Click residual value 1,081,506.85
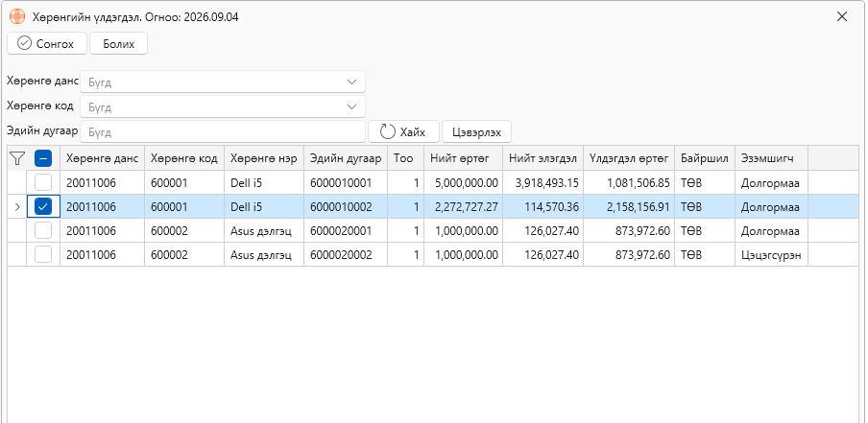The width and height of the screenshot is (868, 423). point(629,182)
